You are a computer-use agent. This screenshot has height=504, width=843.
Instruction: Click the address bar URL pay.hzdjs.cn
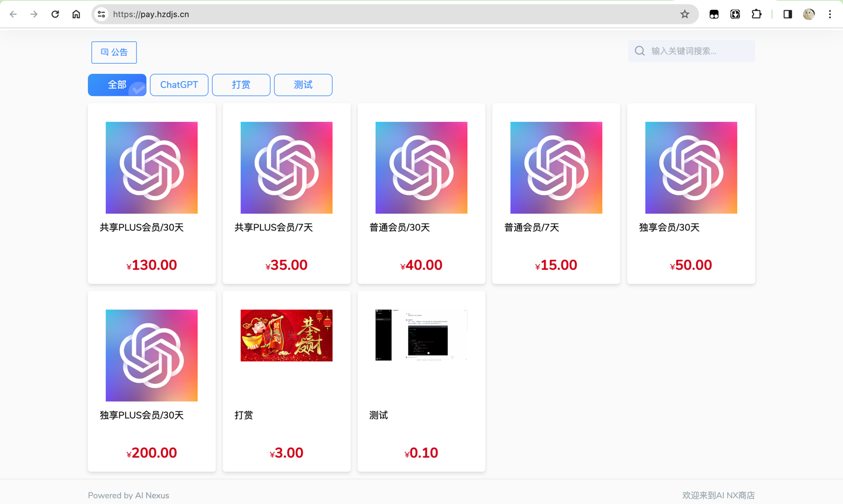(151, 14)
